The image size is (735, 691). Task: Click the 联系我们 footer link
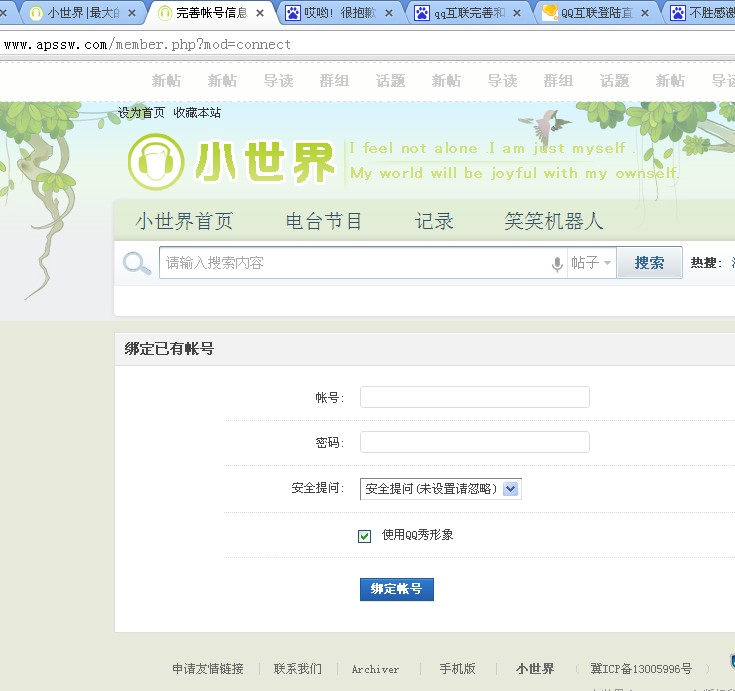pyautogui.click(x=298, y=668)
